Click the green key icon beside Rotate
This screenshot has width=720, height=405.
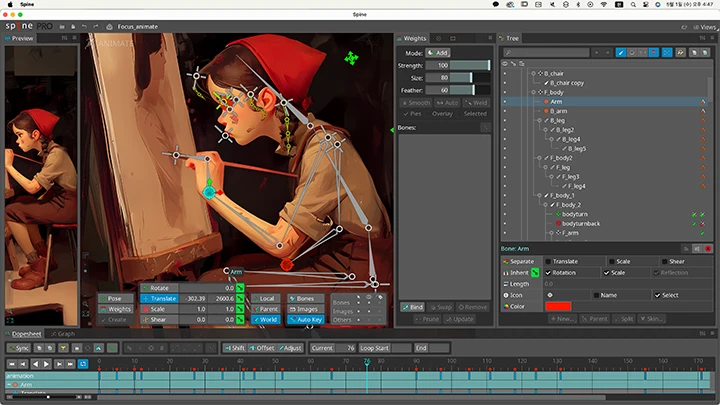coord(240,288)
